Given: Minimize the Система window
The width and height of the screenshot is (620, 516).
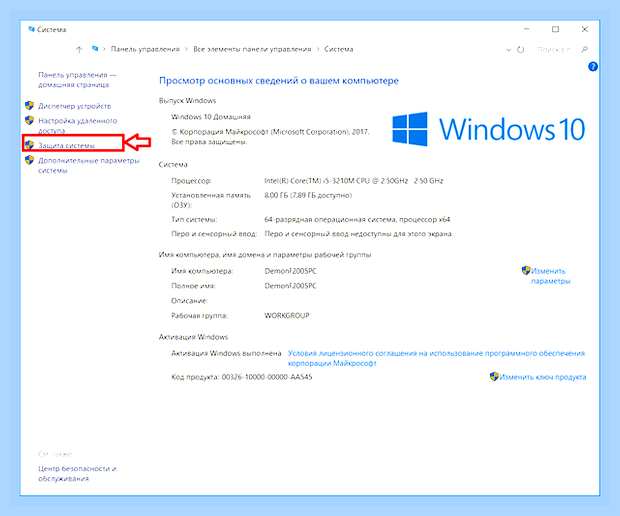Looking at the screenshot, I should 526,29.
